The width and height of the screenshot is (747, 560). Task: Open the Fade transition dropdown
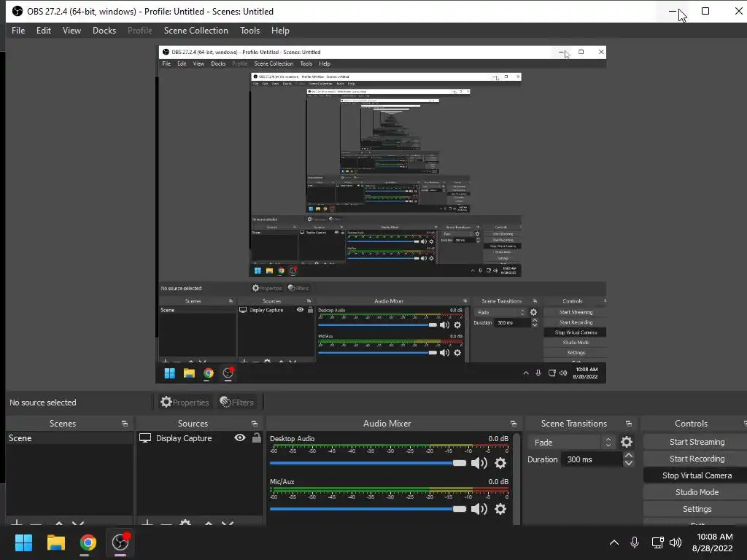(571, 443)
